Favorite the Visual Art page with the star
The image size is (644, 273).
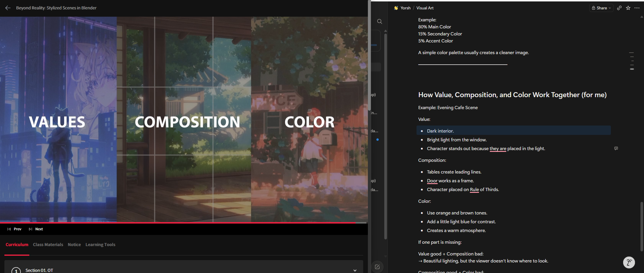(x=628, y=8)
